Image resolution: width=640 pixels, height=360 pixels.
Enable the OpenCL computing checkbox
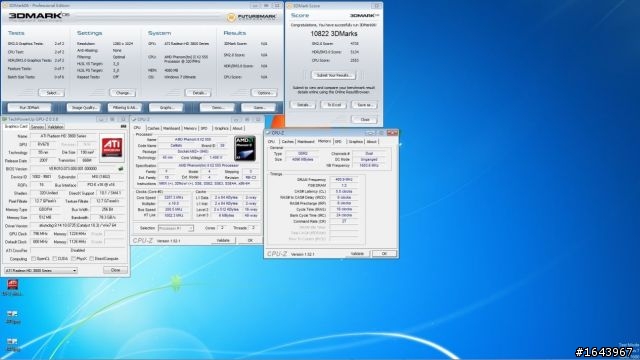pos(33,259)
